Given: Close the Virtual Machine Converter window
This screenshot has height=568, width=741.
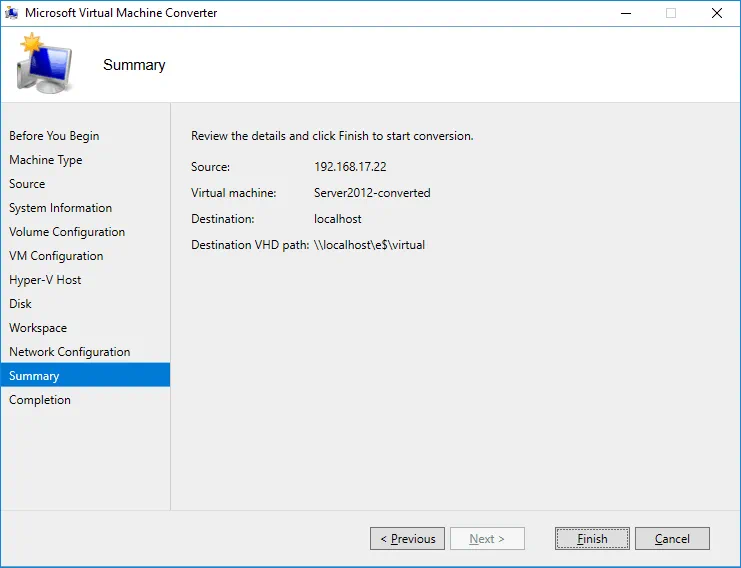Looking at the screenshot, I should point(716,13).
